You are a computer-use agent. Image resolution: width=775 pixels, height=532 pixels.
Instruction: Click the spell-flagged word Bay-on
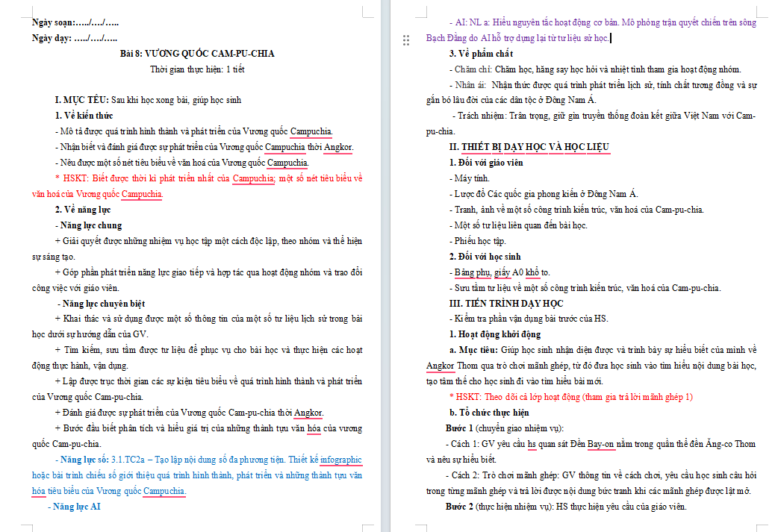[600, 443]
